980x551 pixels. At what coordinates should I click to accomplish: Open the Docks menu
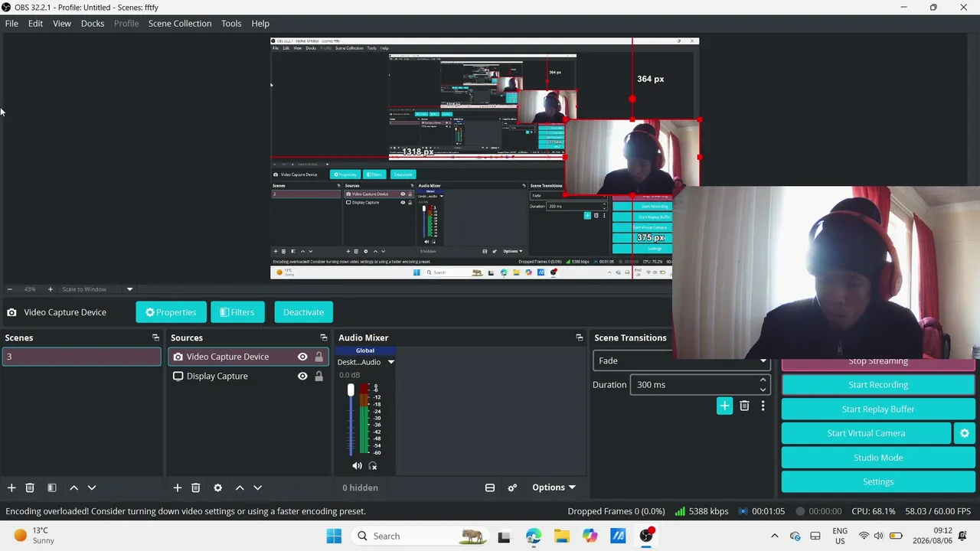(x=93, y=24)
